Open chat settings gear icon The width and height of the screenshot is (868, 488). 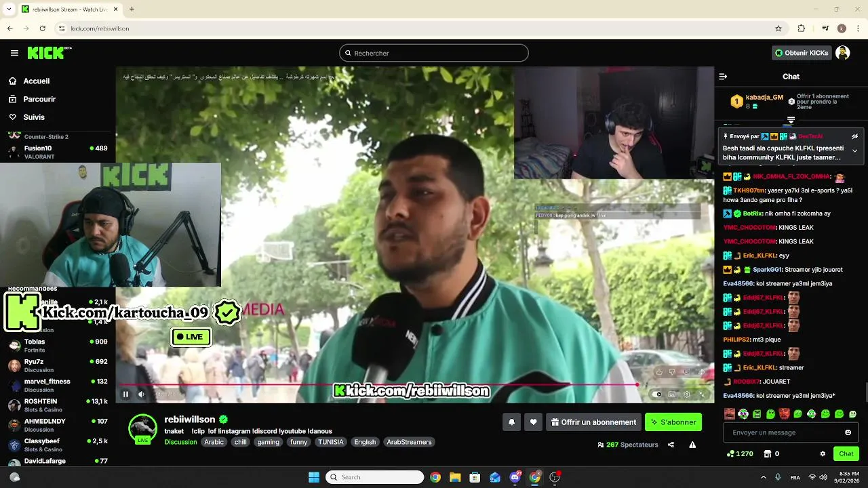point(823,453)
